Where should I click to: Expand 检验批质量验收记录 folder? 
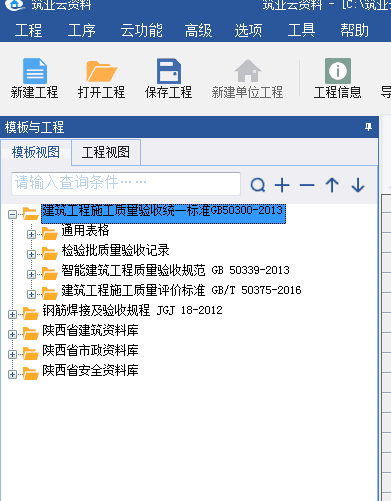[31, 254]
